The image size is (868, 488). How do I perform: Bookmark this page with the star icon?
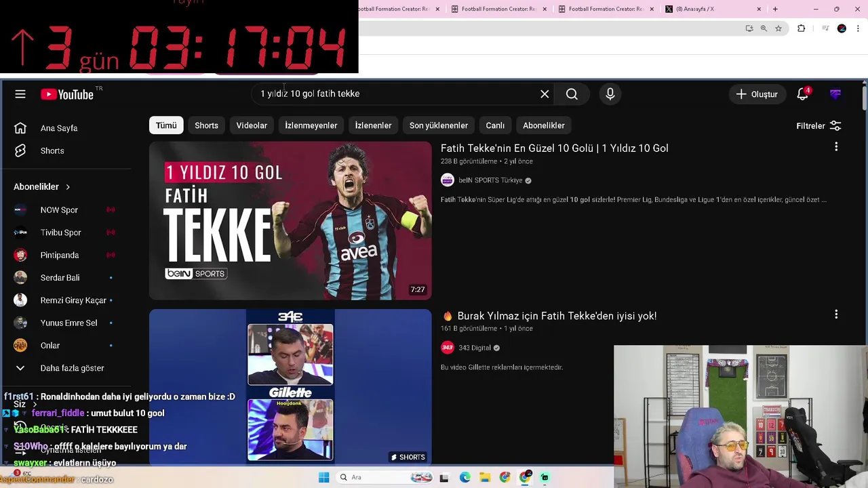pos(778,28)
